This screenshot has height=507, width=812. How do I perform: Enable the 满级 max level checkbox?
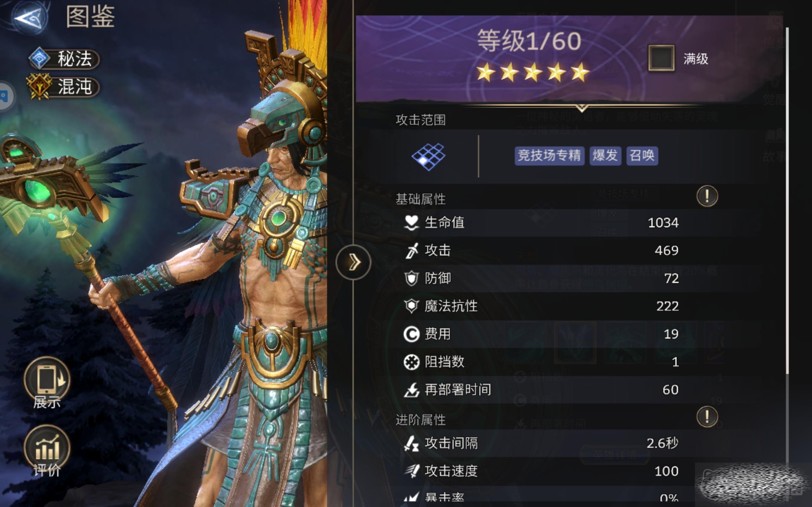pyautogui.click(x=661, y=58)
